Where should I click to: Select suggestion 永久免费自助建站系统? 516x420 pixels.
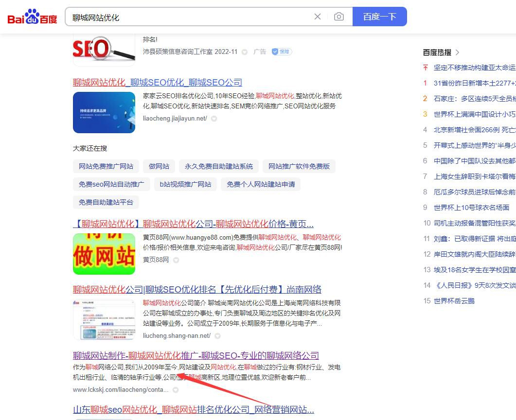pyautogui.click(x=219, y=166)
